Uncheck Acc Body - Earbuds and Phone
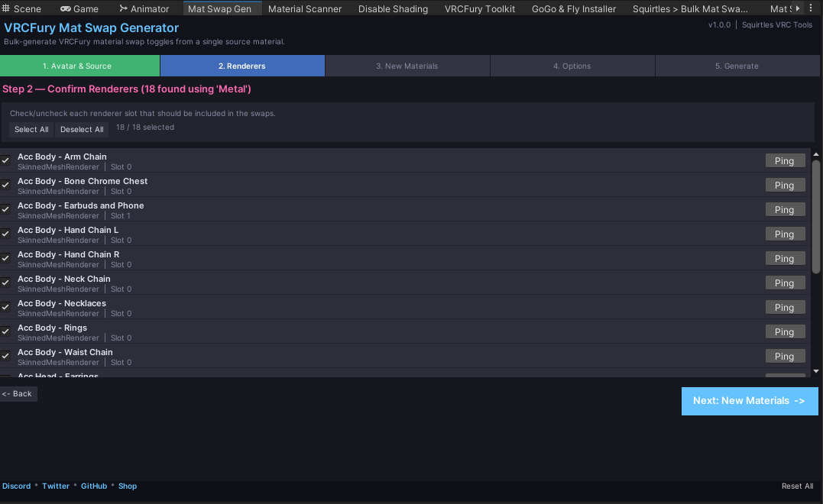This screenshot has height=504, width=823. click(x=5, y=209)
